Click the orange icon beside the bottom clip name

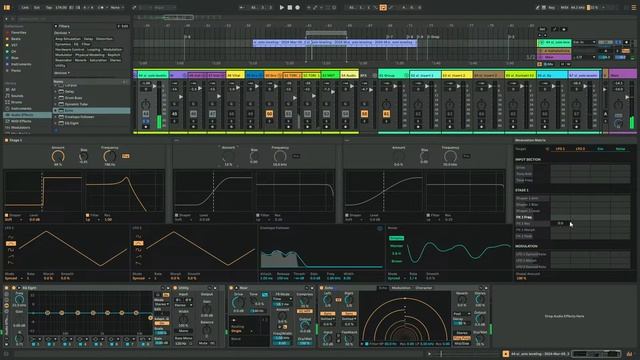506,354
